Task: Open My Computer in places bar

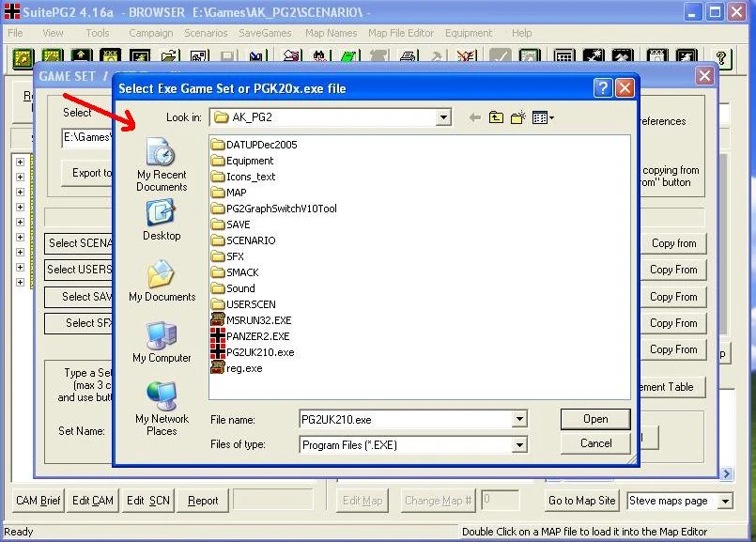Action: pos(161,335)
